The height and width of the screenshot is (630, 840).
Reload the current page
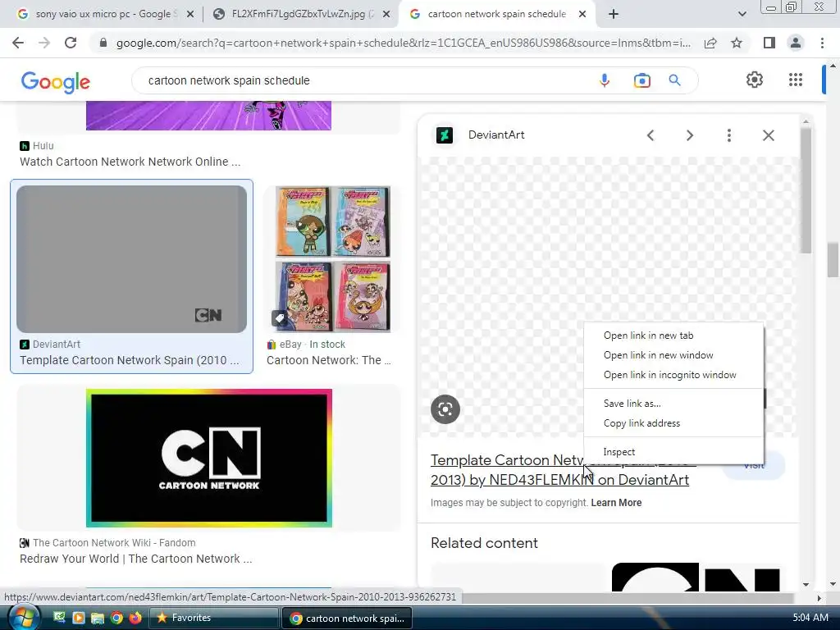tap(71, 43)
